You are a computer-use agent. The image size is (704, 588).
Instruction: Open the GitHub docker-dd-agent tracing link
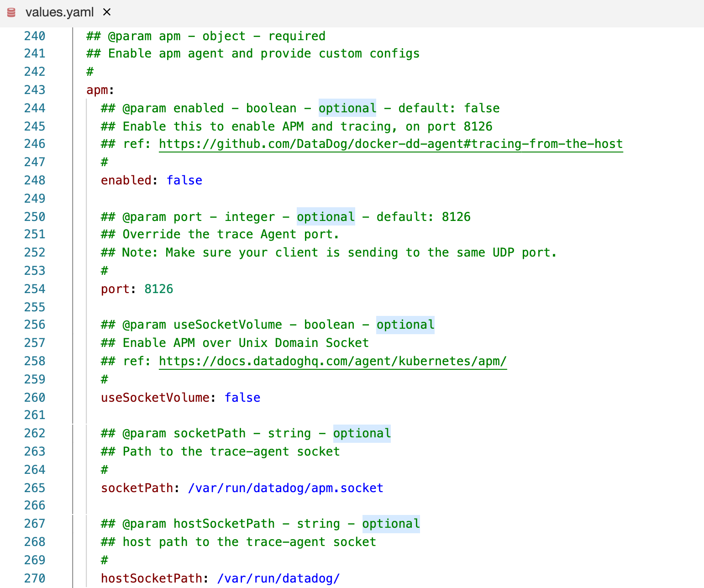(x=390, y=144)
